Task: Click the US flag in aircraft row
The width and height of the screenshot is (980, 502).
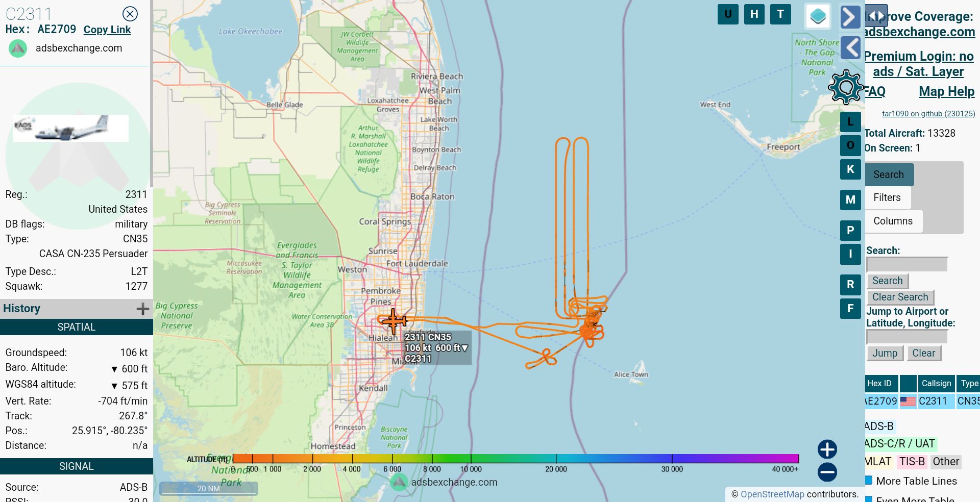Action: point(908,401)
